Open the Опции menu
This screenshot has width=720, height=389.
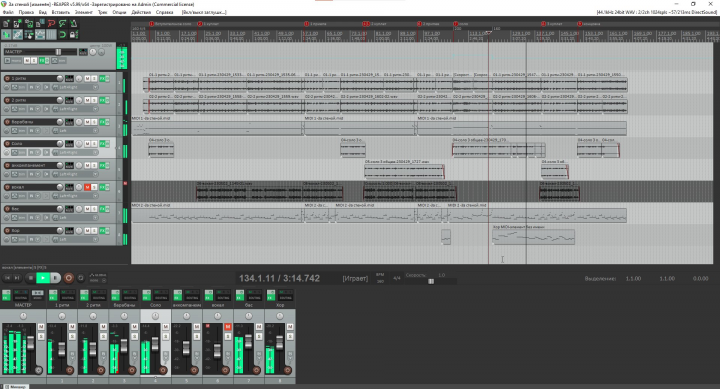(119, 12)
